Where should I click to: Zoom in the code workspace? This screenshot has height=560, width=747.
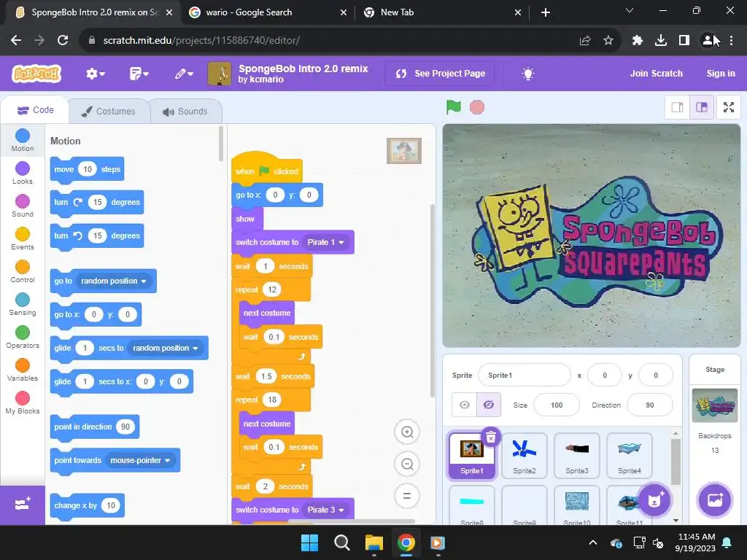[x=407, y=432]
